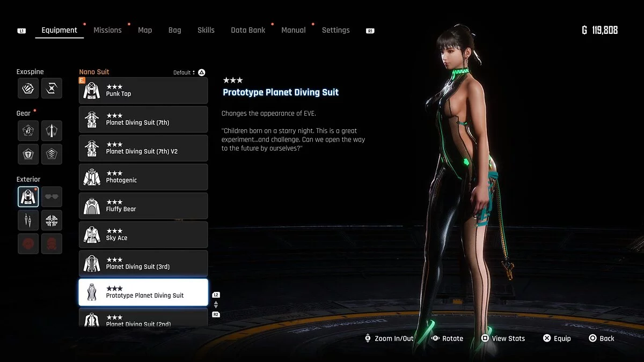This screenshot has height=362, width=644.
Task: Open the Skills tab
Action: [x=206, y=30]
